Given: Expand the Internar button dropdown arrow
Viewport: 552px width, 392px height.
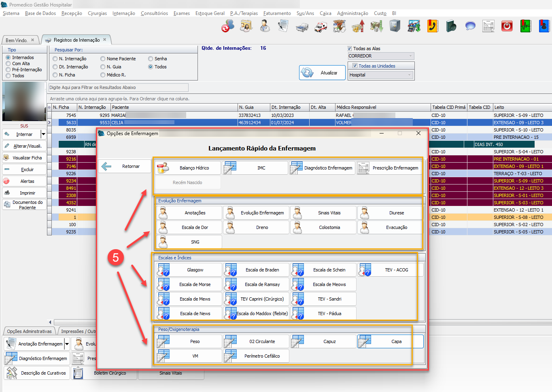Looking at the screenshot, I should 43,134.
